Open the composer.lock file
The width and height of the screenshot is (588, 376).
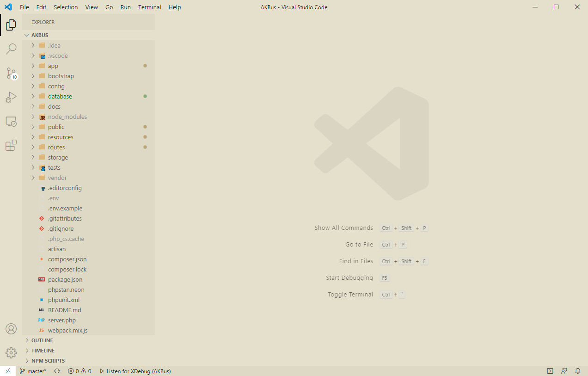click(89, 269)
